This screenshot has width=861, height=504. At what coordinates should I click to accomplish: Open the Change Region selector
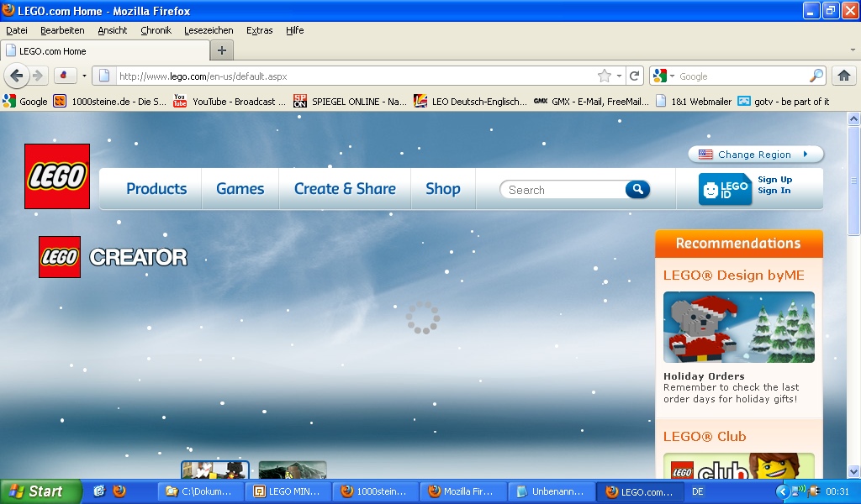pos(756,154)
